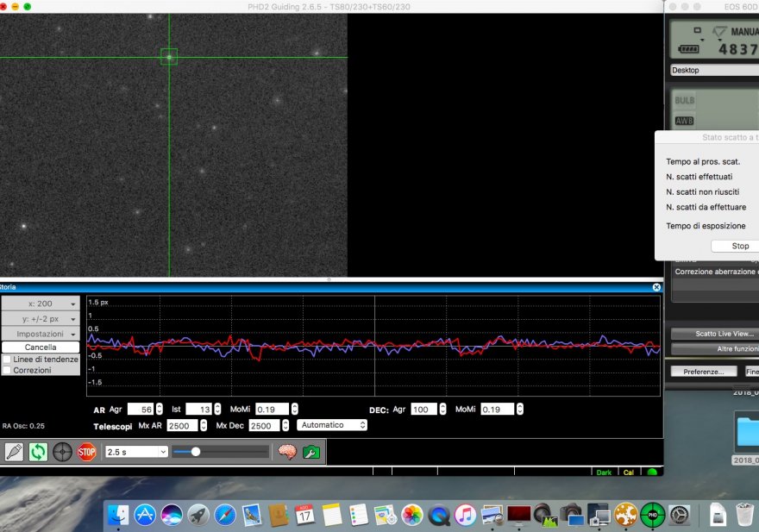Enable the Linee di tendenze checkbox

coord(8,360)
